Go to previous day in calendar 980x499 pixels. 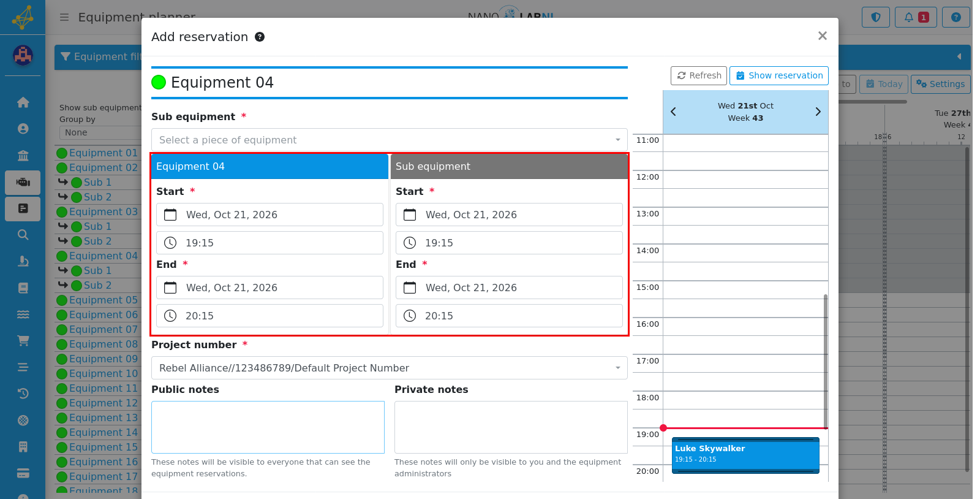(673, 112)
